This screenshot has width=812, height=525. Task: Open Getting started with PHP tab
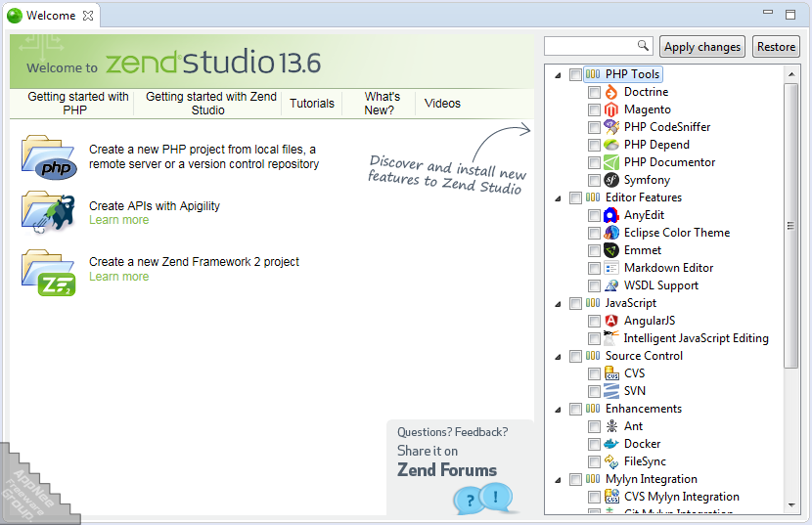click(77, 103)
